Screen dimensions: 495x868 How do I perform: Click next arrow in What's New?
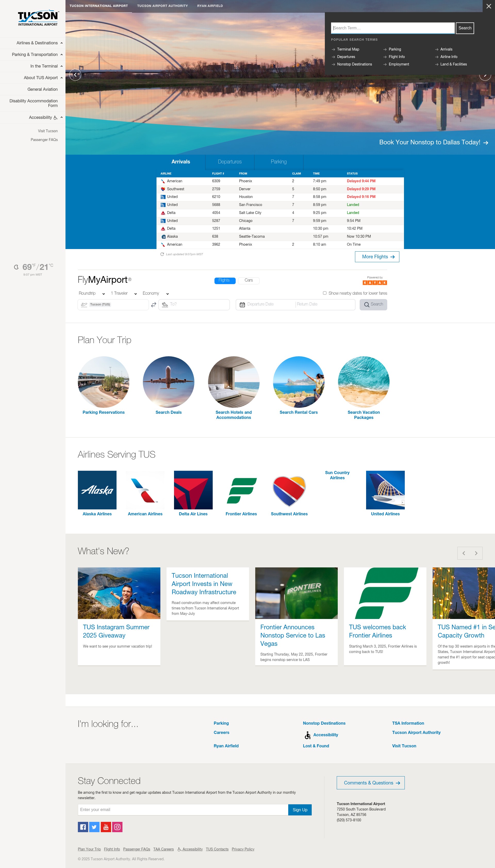coord(476,553)
